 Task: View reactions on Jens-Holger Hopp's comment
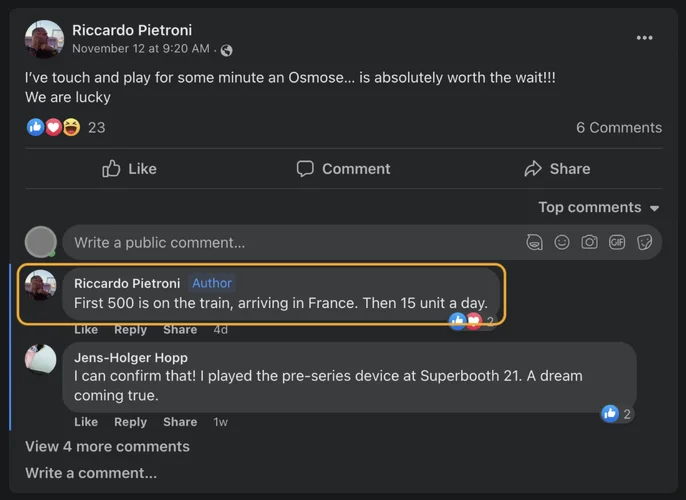(616, 414)
